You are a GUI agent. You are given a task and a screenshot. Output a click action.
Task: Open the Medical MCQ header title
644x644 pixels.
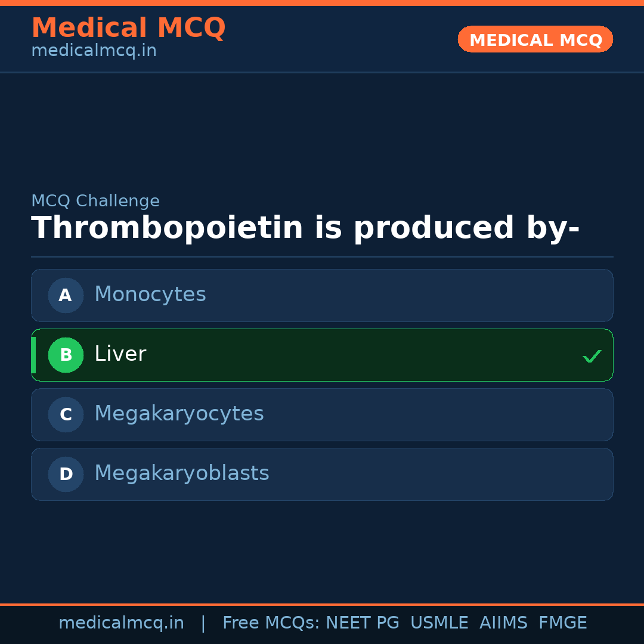(x=128, y=27)
